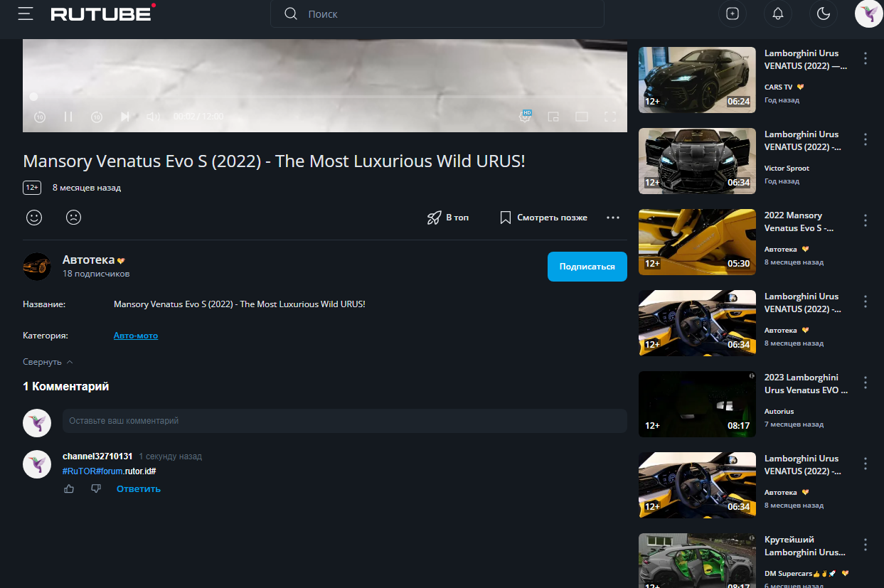Click the В топ rocket button
The height and width of the screenshot is (588, 884).
pos(447,218)
